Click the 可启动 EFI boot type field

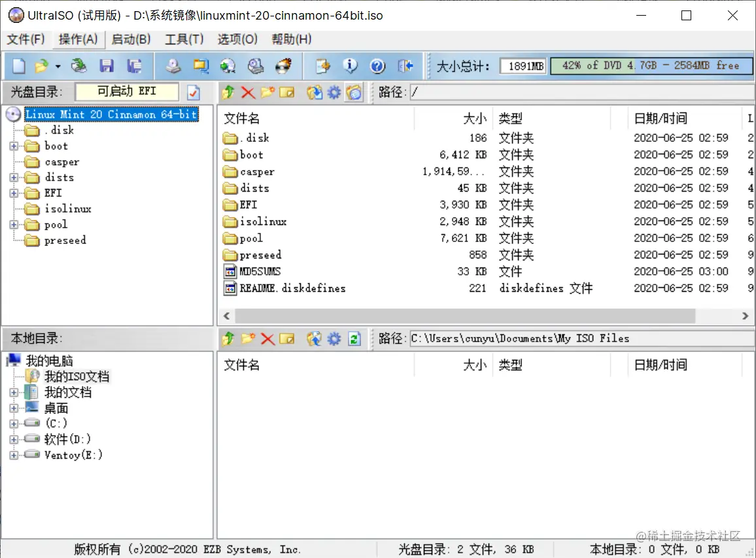pos(127,91)
